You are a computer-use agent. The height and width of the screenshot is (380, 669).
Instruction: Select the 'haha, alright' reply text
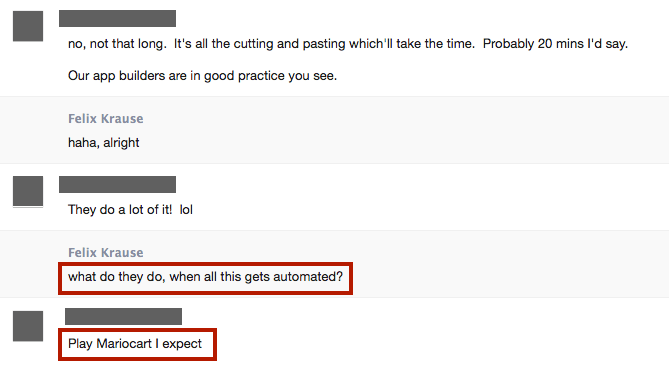104,142
